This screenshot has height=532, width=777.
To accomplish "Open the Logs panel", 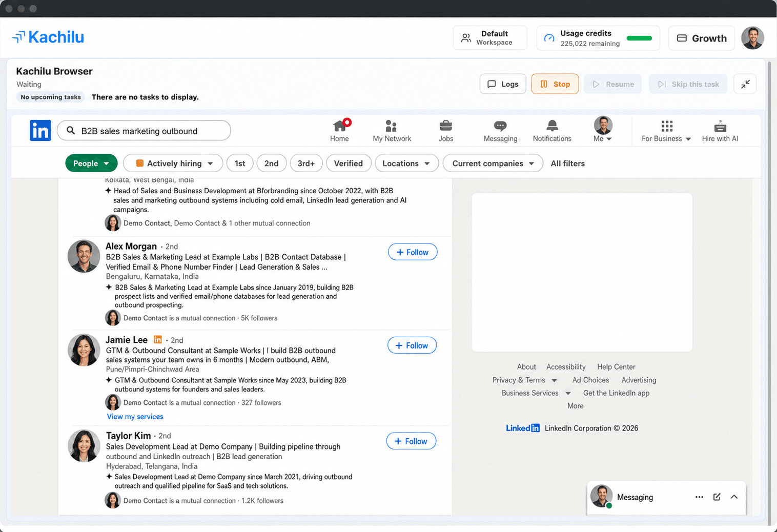I will [503, 84].
